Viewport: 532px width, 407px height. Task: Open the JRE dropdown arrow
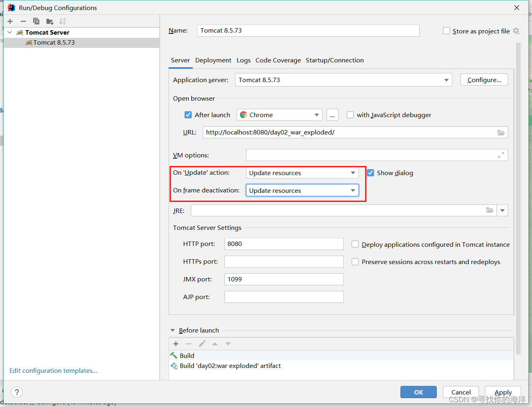point(502,210)
